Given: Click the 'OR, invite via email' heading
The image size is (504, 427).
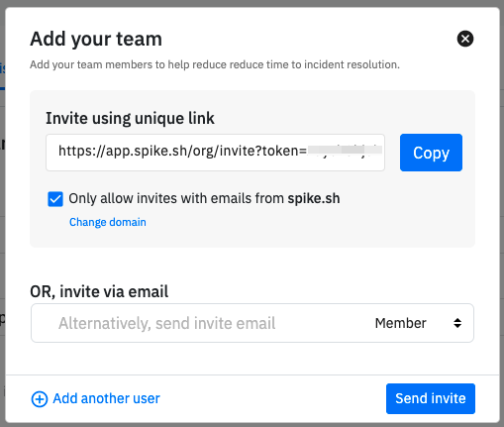Looking at the screenshot, I should 99,292.
